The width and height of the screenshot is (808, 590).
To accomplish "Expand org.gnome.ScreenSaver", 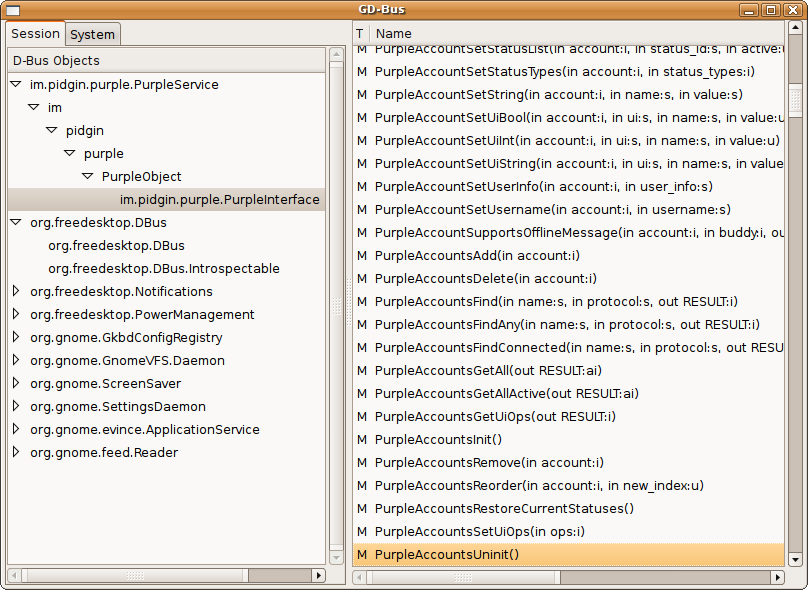I will [x=16, y=383].
